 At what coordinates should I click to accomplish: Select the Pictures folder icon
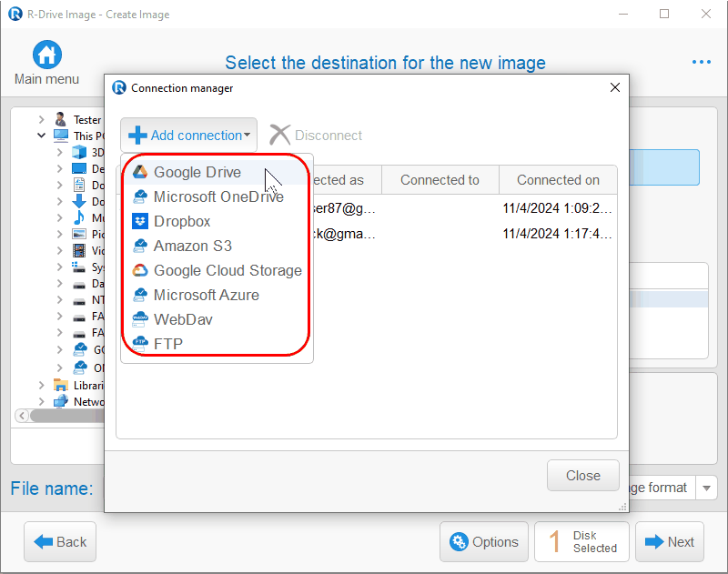79,234
